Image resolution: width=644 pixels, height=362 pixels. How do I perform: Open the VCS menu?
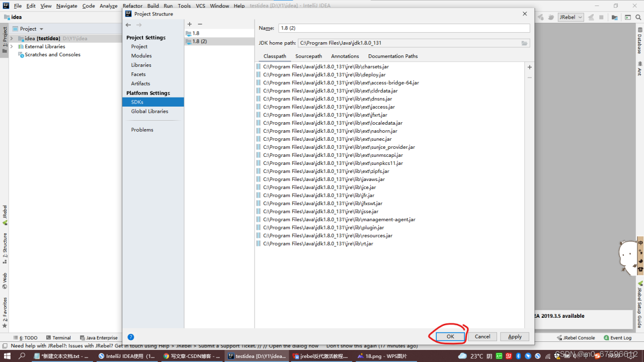(x=200, y=6)
